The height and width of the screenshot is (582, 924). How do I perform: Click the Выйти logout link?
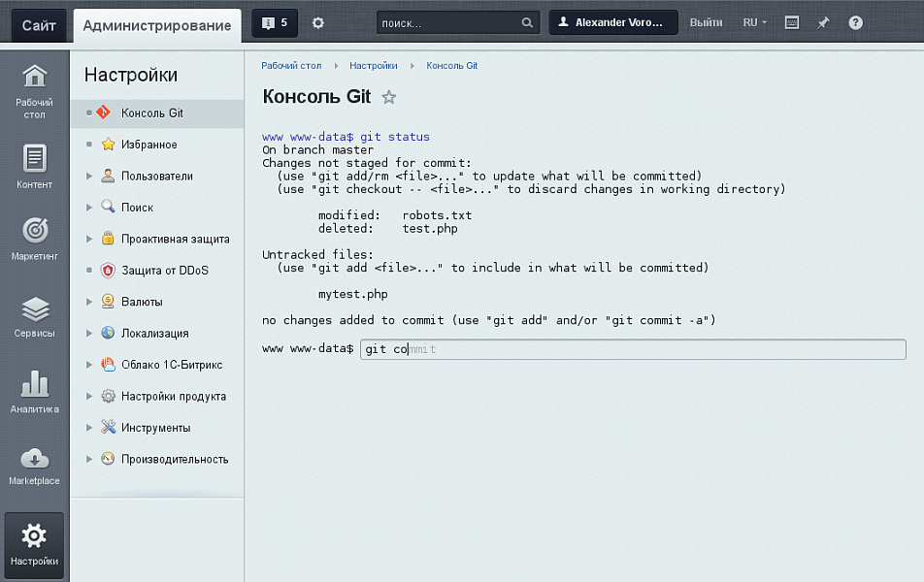coord(706,22)
